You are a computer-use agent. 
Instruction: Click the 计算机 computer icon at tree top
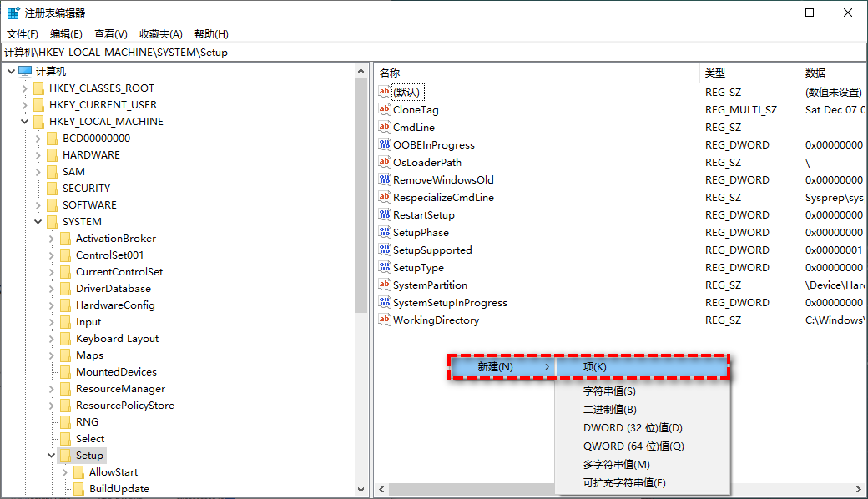[x=25, y=71]
